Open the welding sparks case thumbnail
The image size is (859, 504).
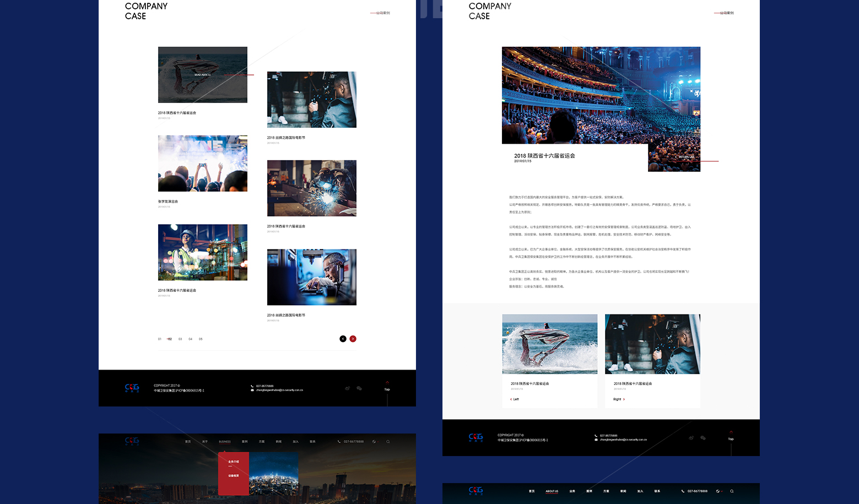pyautogui.click(x=311, y=188)
